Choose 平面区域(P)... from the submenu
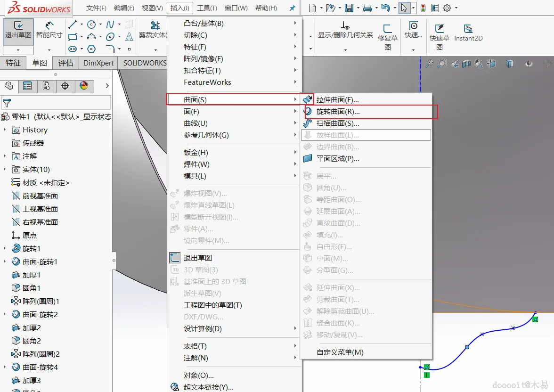The height and width of the screenshot is (392, 554). tap(366, 159)
